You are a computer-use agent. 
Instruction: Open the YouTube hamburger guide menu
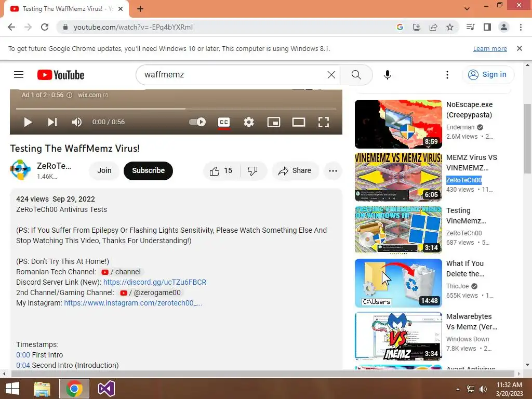19,75
